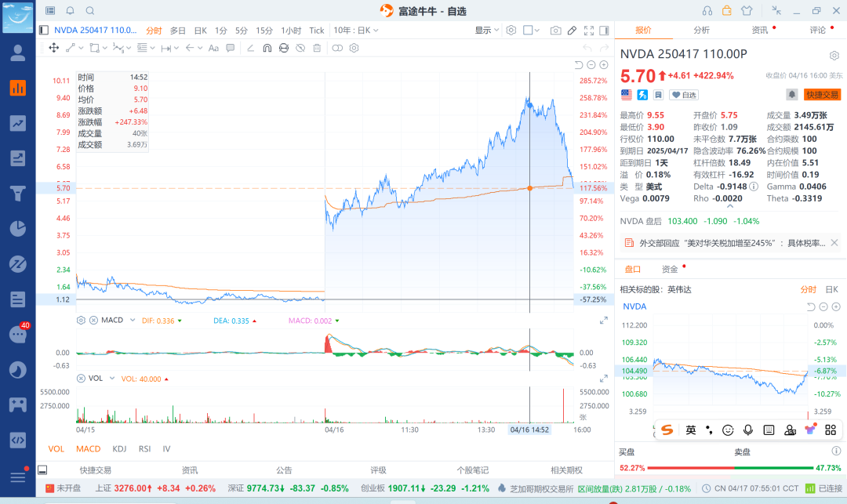Select the 日K chart period
This screenshot has height=504, width=847.
click(x=201, y=31)
